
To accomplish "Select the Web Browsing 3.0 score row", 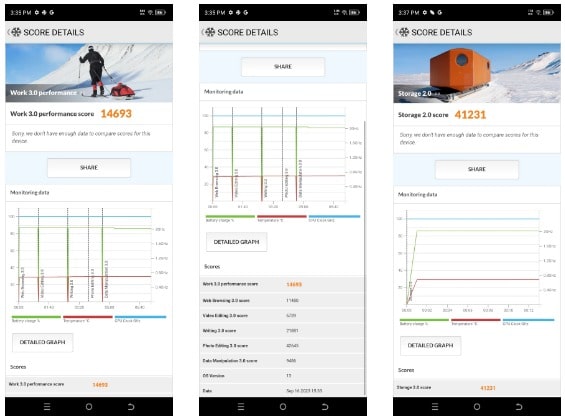I will pos(282,300).
